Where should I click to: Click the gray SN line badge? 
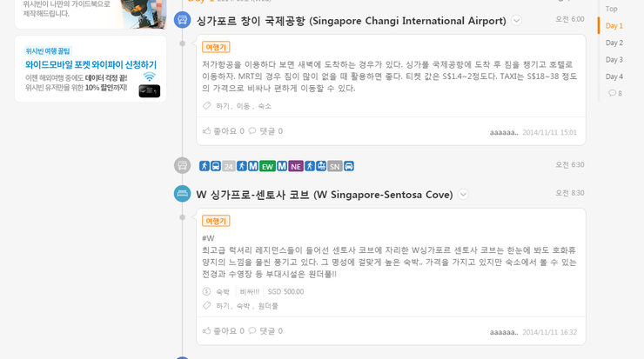click(x=335, y=166)
